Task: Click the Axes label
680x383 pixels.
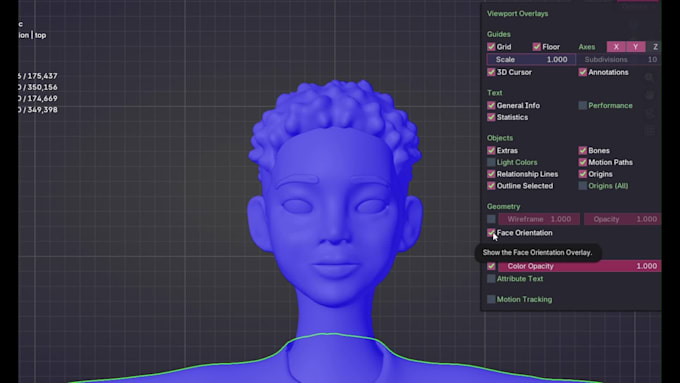Action: [x=587, y=47]
